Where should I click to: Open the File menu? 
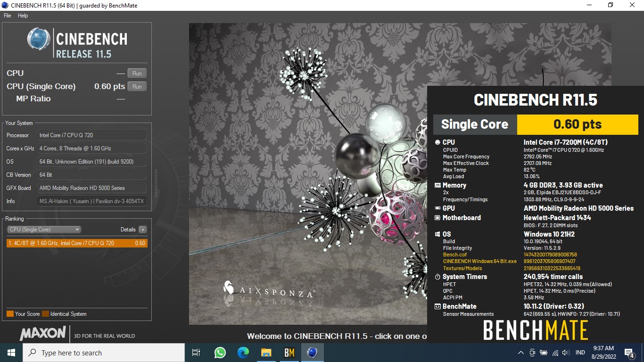click(7, 16)
